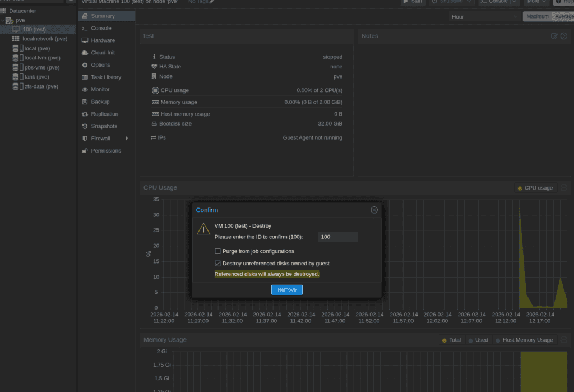
Task: Click the tank (pve) storage icon
Action: click(x=16, y=77)
